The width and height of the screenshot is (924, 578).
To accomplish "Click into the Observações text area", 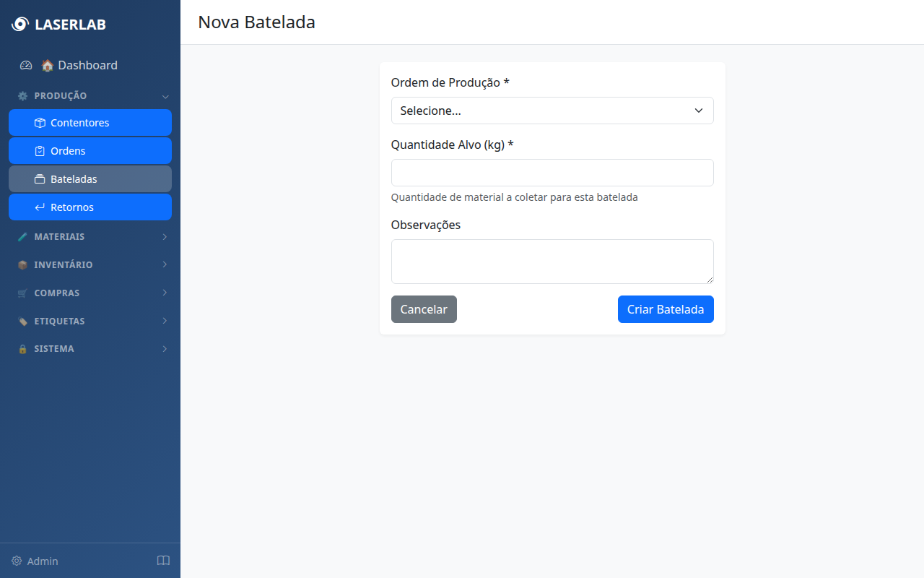I will 552,262.
